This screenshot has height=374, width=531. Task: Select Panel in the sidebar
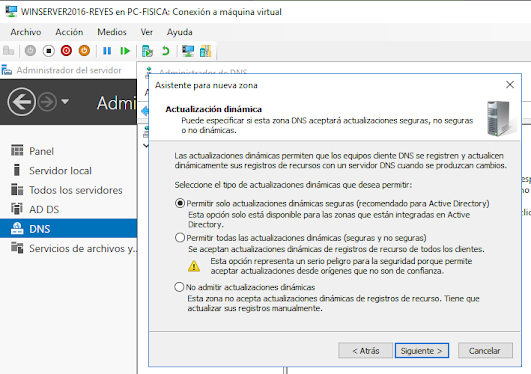(68, 151)
